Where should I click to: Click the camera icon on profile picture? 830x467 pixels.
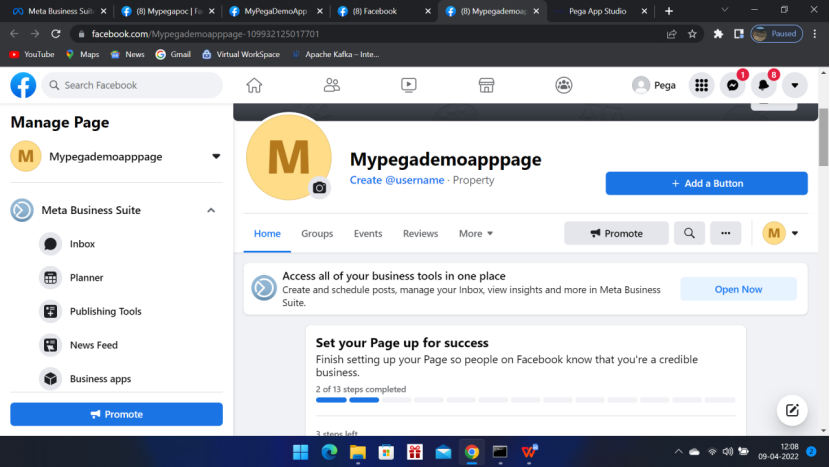(x=319, y=188)
